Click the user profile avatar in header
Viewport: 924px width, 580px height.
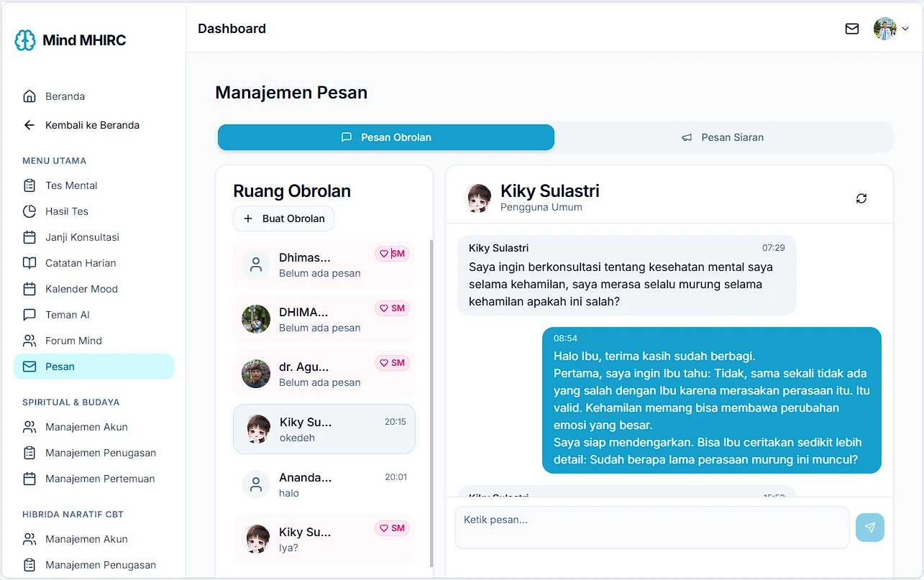(x=884, y=29)
